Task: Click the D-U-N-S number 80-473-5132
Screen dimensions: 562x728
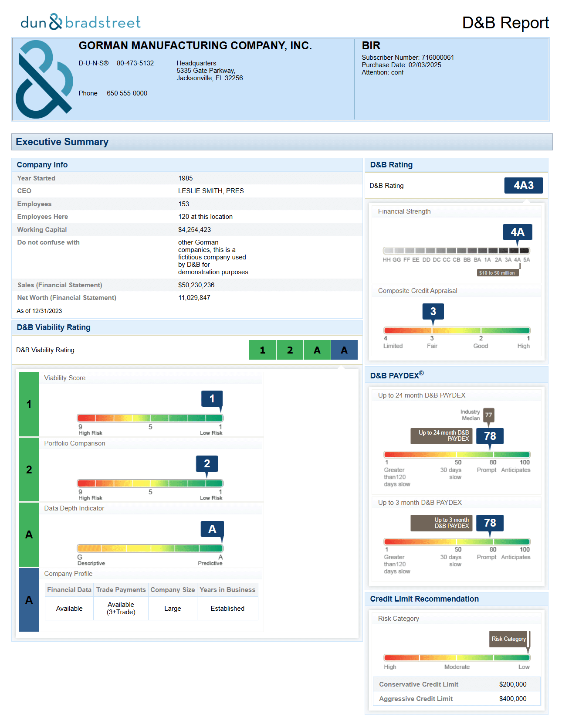Action: click(135, 63)
